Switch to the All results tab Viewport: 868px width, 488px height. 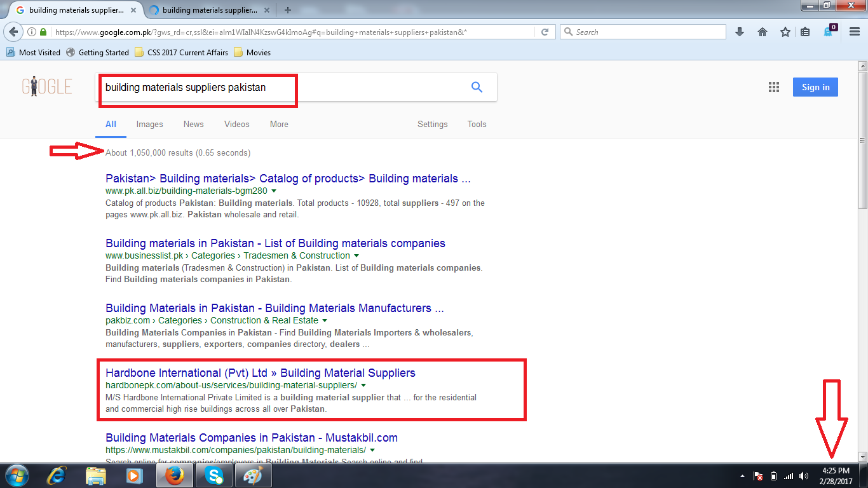pos(111,124)
